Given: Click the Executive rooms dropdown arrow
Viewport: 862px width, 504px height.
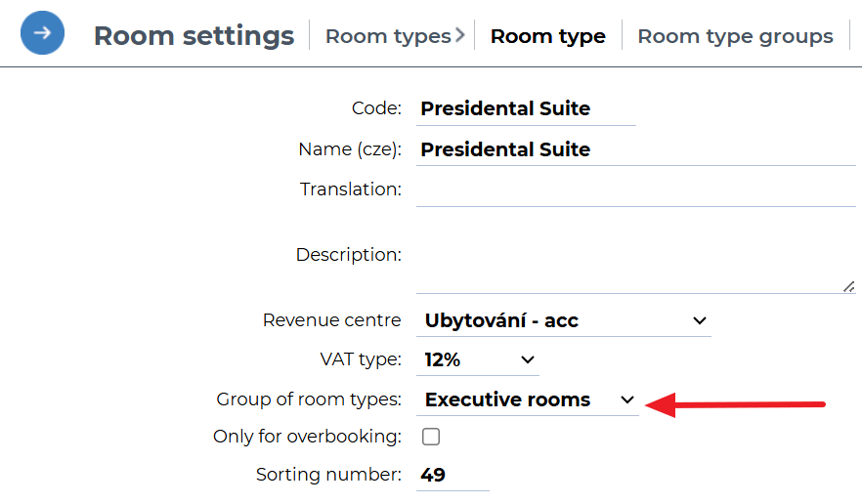Looking at the screenshot, I should 627,399.
